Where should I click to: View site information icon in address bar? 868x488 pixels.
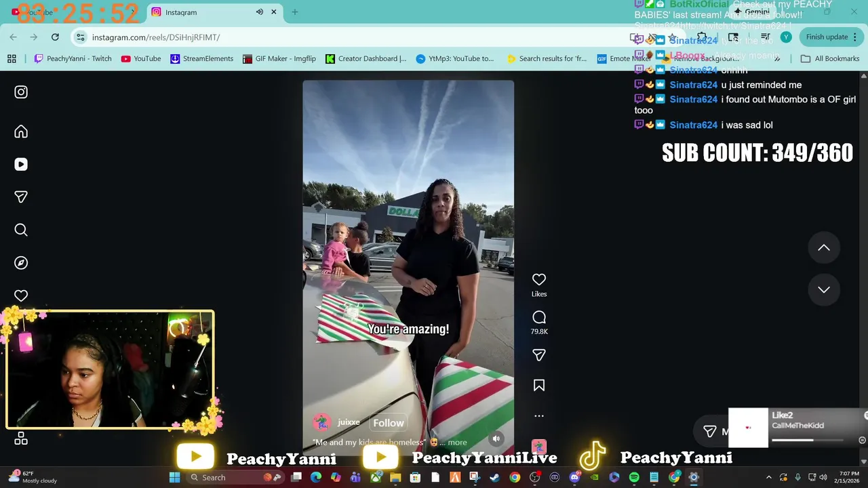[81, 37]
